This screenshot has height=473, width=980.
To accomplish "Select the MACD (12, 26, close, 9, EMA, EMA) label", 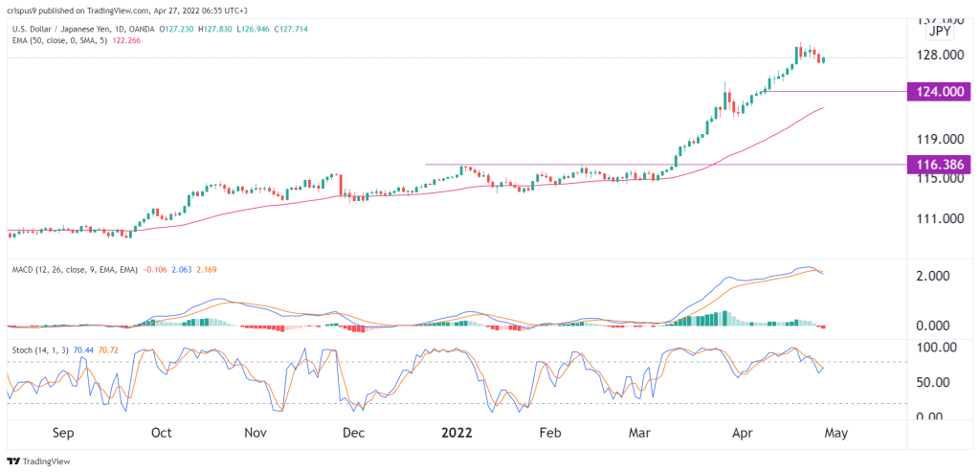I will [73, 269].
